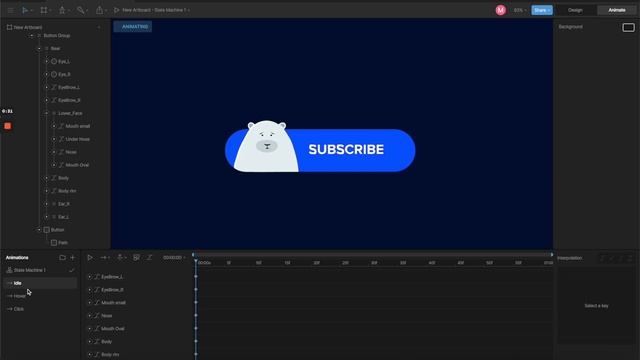Screen dimensions: 640x360
Task: Select the Mouth Oval keyframe in timeline
Action: [x=196, y=329]
